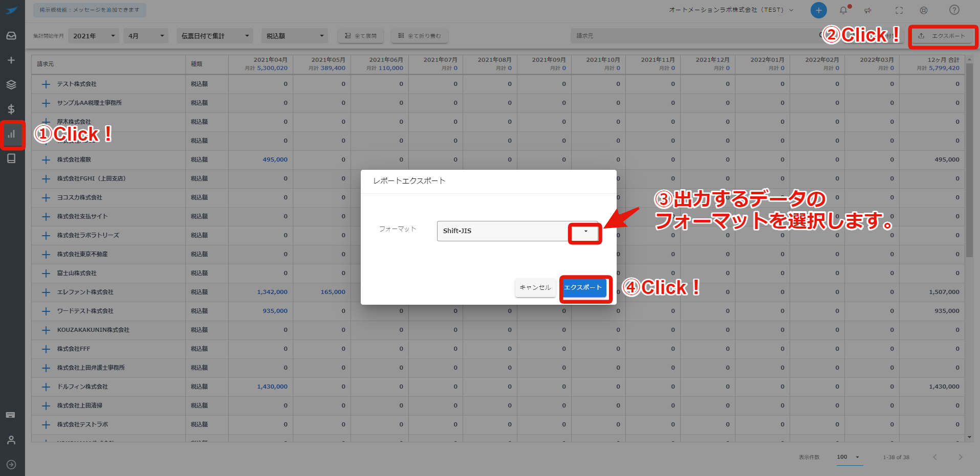Expand the 株式会社上田清掃 row

[46, 406]
